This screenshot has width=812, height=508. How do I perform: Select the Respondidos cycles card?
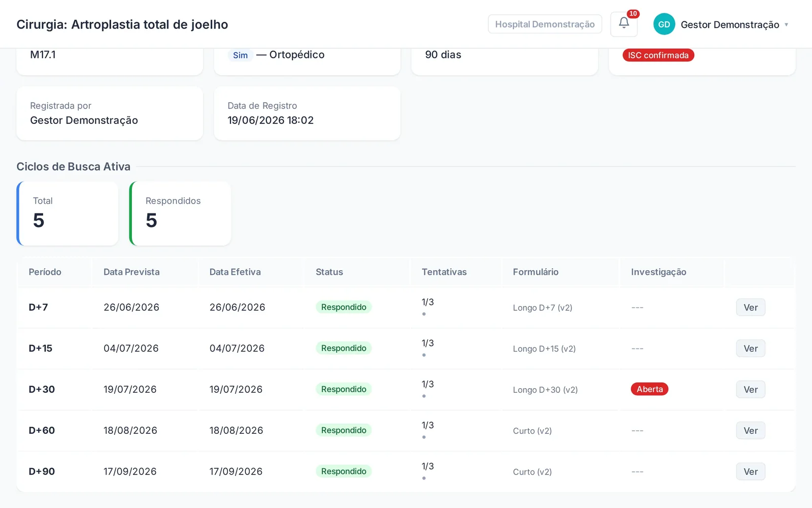180,213
